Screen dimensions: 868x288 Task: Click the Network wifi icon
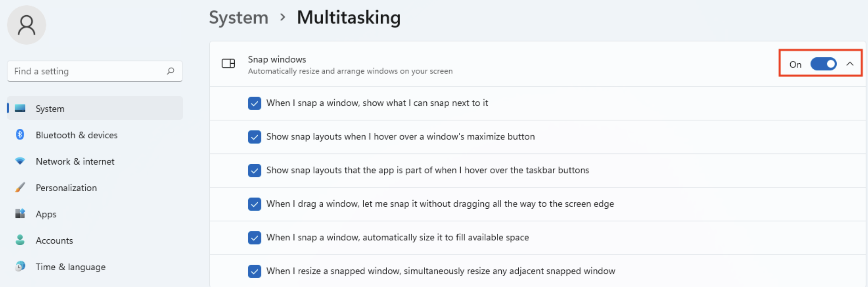coord(20,161)
